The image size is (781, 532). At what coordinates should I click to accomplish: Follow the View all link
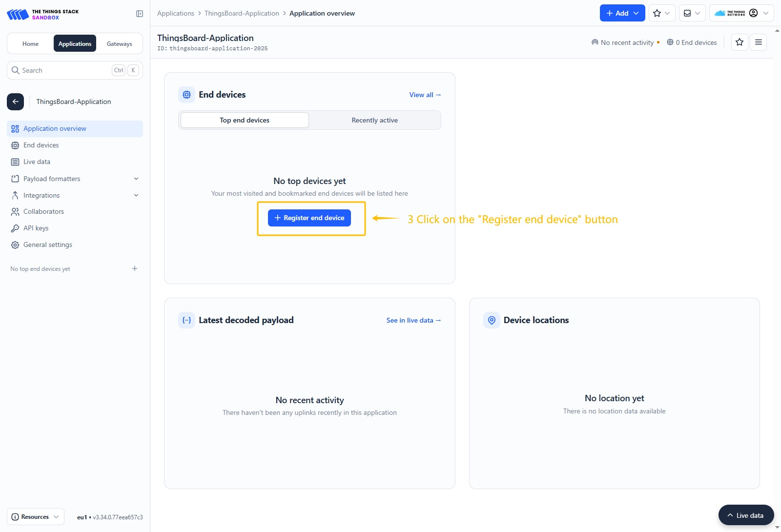425,95
